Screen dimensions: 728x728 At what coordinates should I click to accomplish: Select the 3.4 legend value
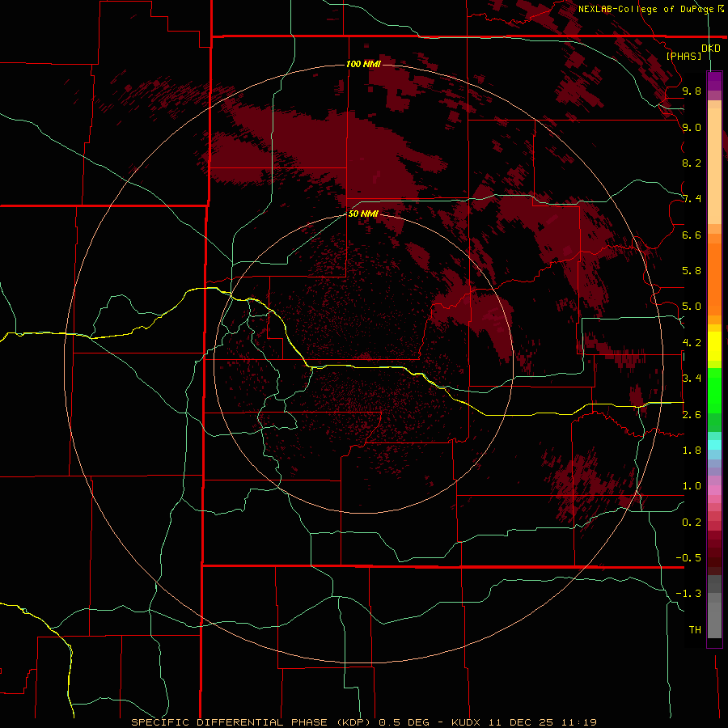692,379
